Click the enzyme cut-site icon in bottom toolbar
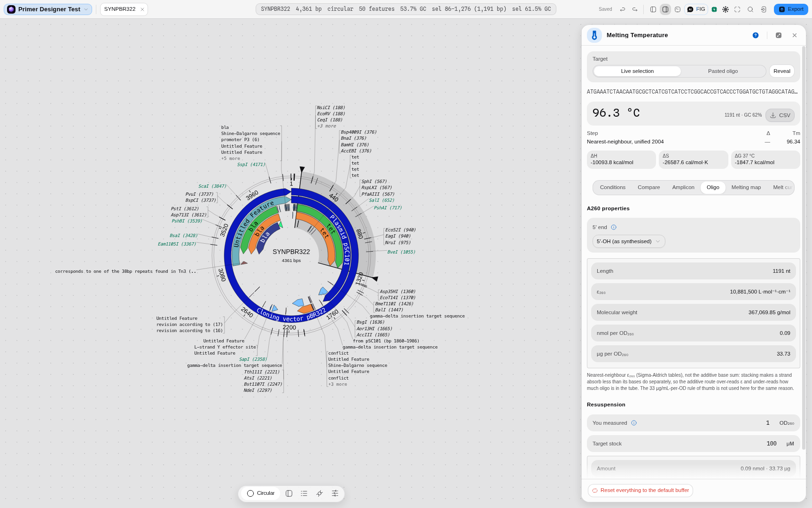 [320, 493]
